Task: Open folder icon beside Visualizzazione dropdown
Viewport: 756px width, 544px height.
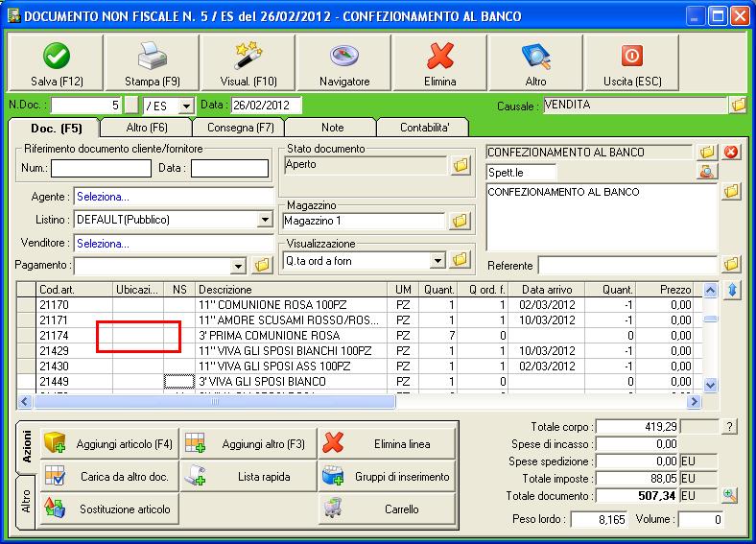Action: click(x=460, y=260)
